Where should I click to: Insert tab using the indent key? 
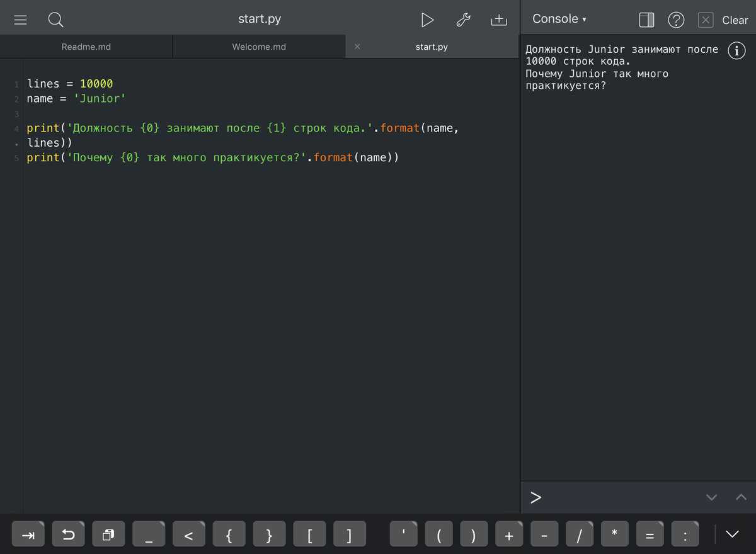(28, 534)
